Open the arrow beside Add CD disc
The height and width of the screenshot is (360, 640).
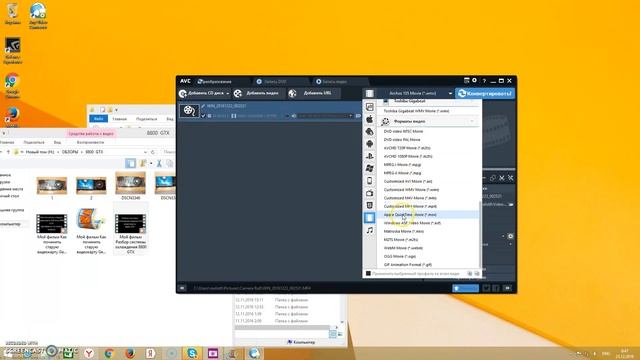tap(228, 93)
